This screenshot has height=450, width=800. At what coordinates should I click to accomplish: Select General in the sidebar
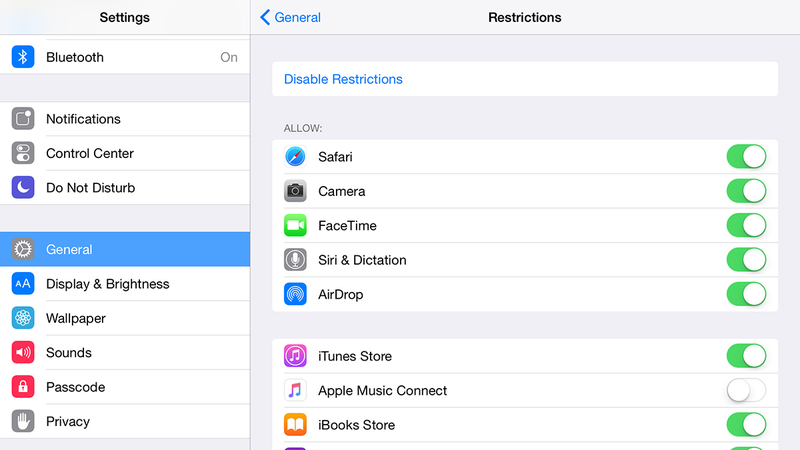point(125,249)
